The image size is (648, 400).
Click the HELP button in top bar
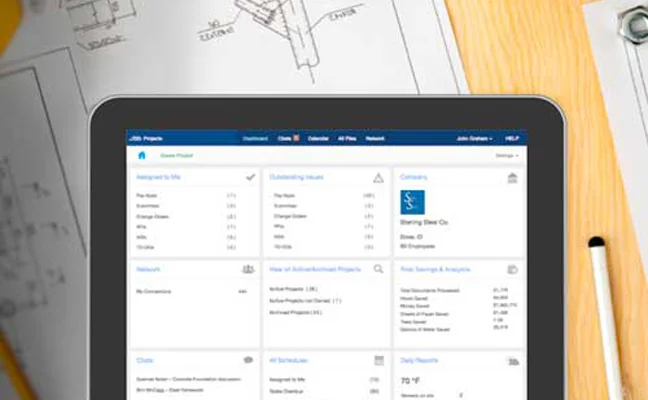pos(513,138)
